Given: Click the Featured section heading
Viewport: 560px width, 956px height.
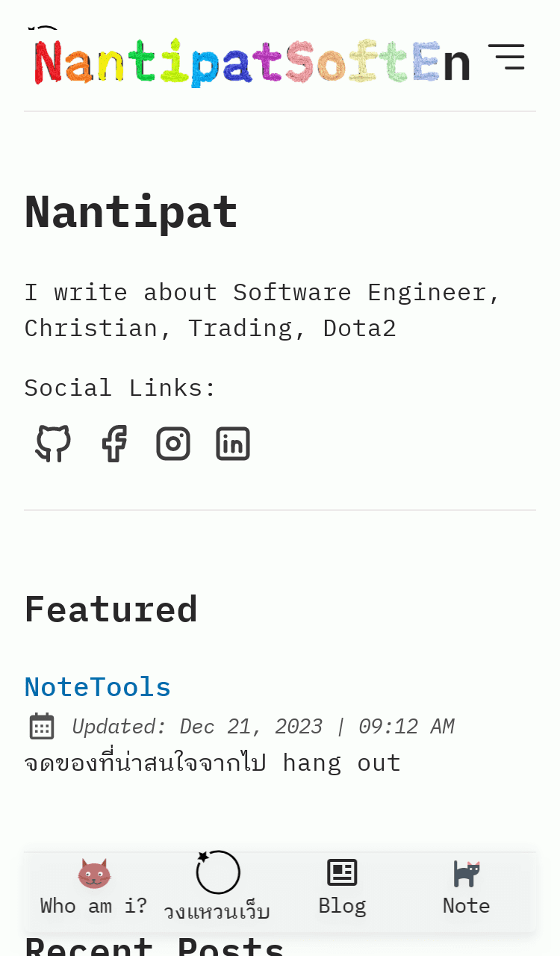Looking at the screenshot, I should [x=111, y=609].
